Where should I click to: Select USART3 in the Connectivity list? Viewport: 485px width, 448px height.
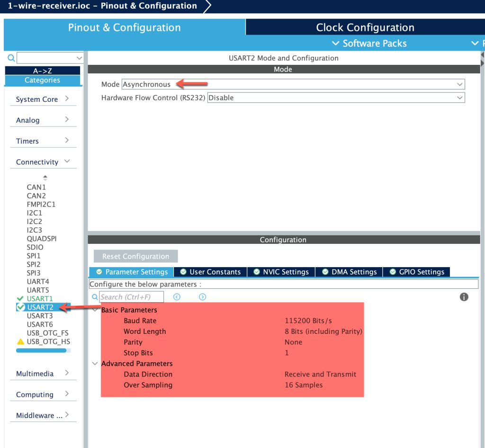pyautogui.click(x=40, y=316)
